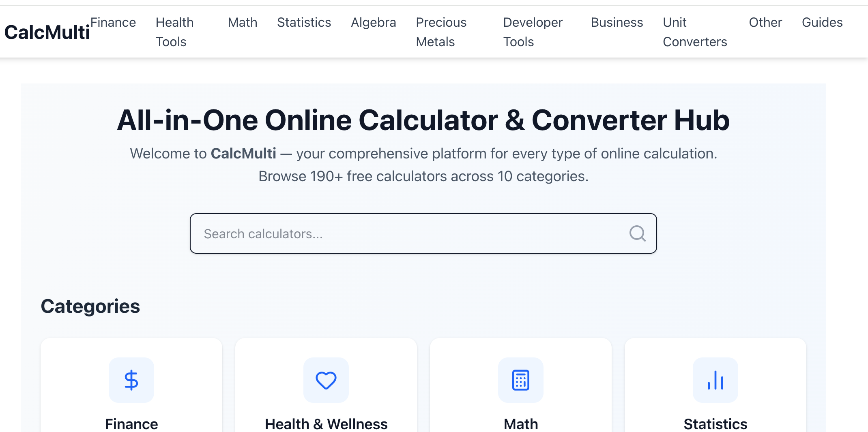Select Math in the top navigation
The width and height of the screenshot is (868, 432).
[x=243, y=22]
